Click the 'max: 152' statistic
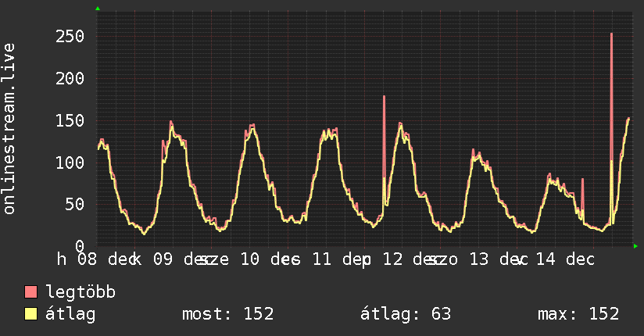Screen dimensions: 644x336 tap(578, 314)
